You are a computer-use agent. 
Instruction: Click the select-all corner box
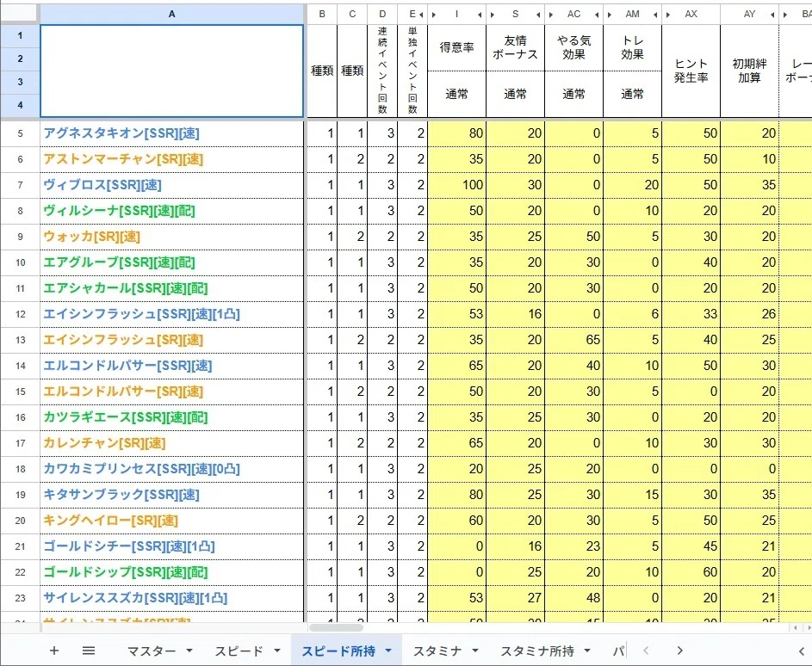coord(19,14)
